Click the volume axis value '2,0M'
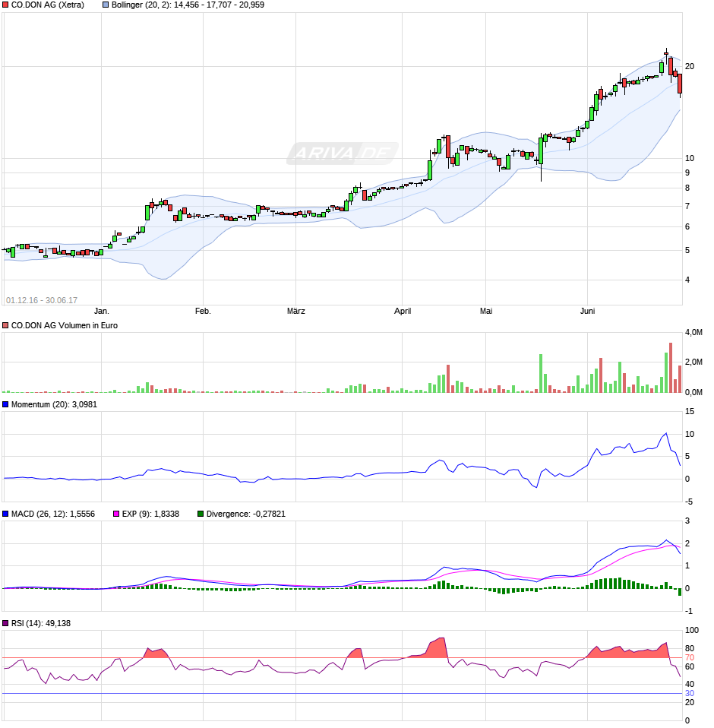Viewport: 714px width, 728px height. pyautogui.click(x=693, y=362)
